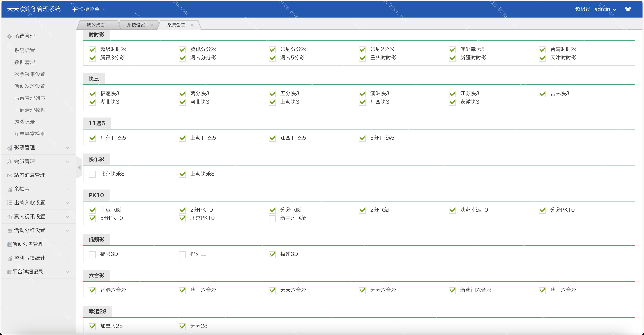
Task: Open 一键清理数据 in the sidebar
Action: pos(30,110)
